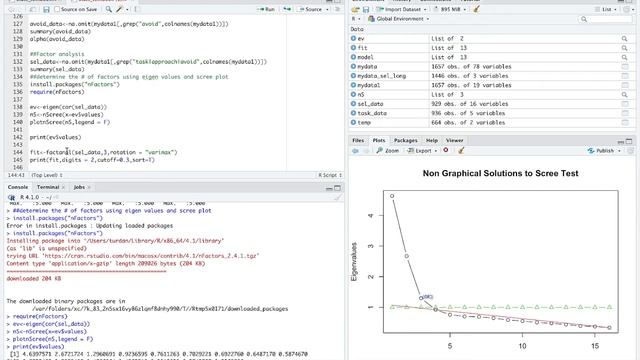The height and width of the screenshot is (360, 640).
Task: Inspect model object with magnifier icon
Action: [x=624, y=57]
